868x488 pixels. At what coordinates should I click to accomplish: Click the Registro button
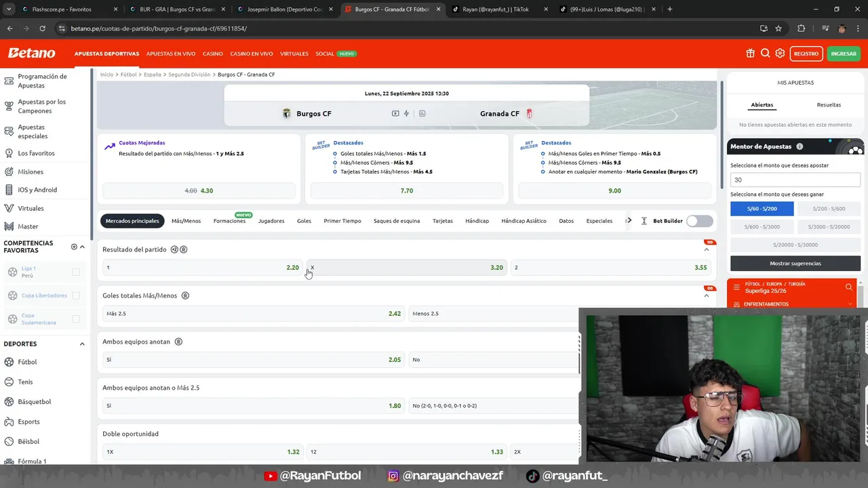click(x=806, y=54)
